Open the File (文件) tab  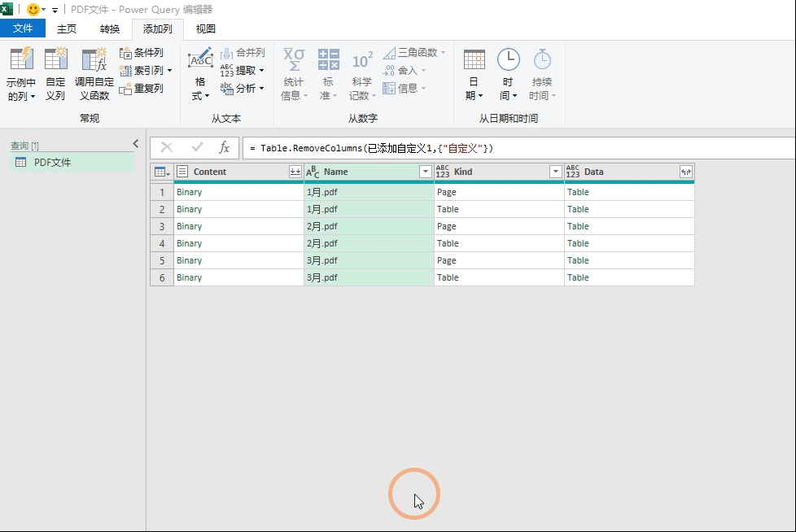pyautogui.click(x=23, y=28)
